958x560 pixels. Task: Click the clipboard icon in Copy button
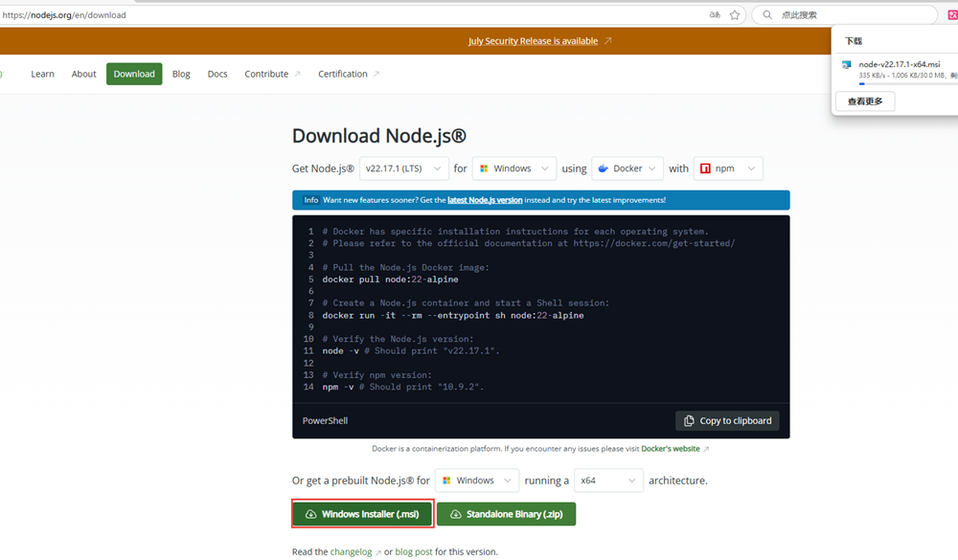[x=689, y=421]
